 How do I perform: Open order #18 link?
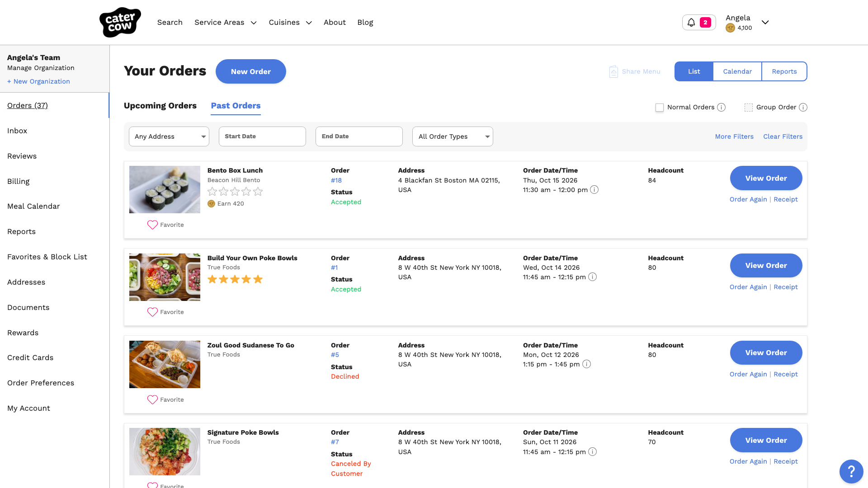tap(336, 180)
